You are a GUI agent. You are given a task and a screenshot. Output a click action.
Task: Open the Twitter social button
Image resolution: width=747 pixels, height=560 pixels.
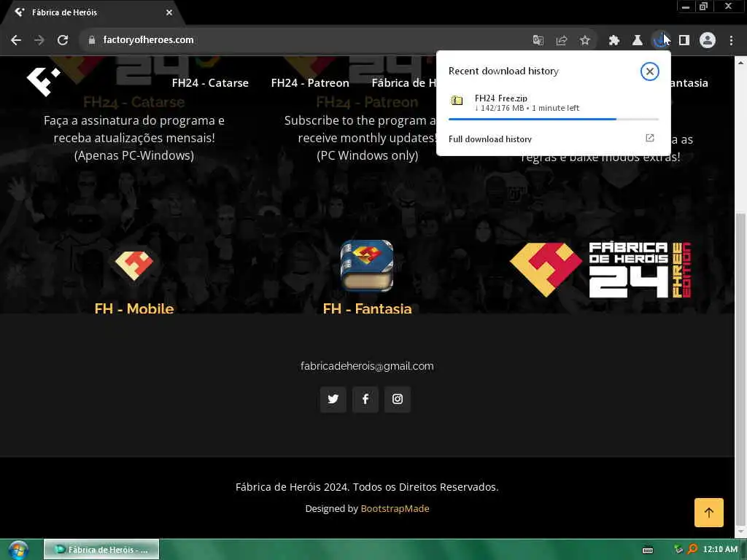pos(333,399)
